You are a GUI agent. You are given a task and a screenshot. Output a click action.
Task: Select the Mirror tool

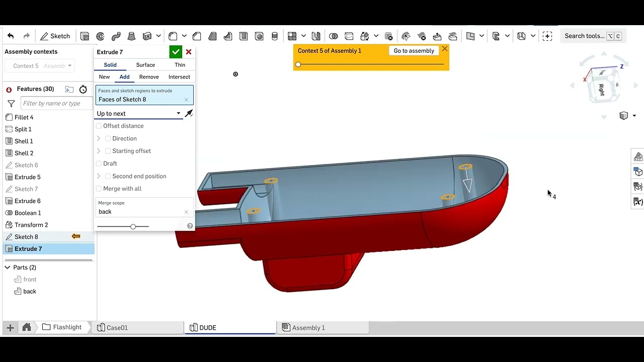pos(316,36)
